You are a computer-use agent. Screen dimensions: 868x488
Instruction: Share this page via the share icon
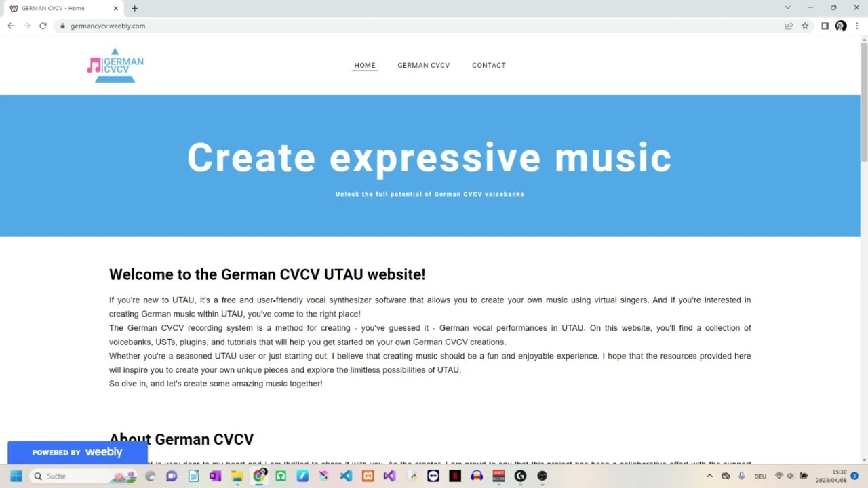pyautogui.click(x=789, y=26)
